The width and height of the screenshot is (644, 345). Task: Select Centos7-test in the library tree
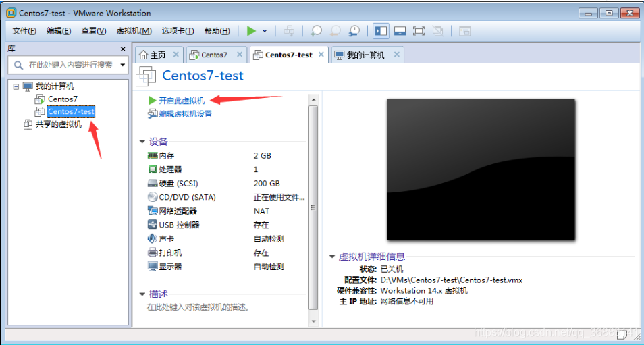click(71, 111)
